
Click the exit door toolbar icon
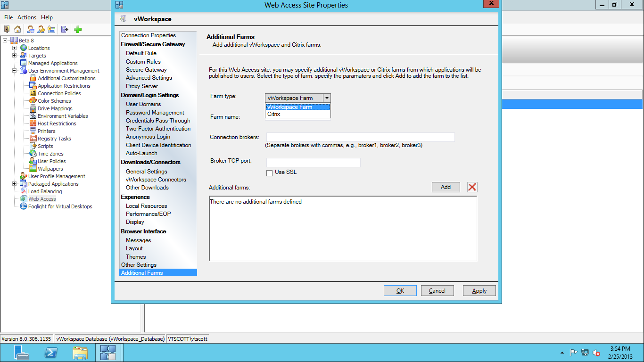coord(7,29)
